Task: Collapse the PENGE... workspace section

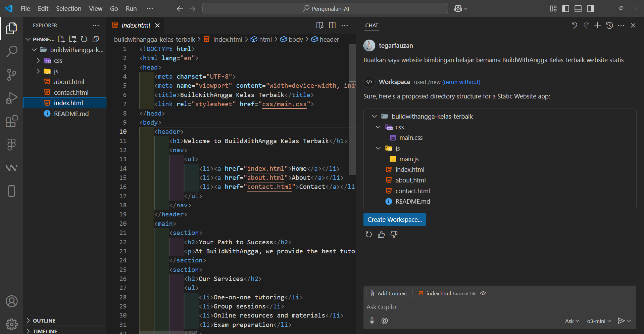Action: (x=28, y=39)
